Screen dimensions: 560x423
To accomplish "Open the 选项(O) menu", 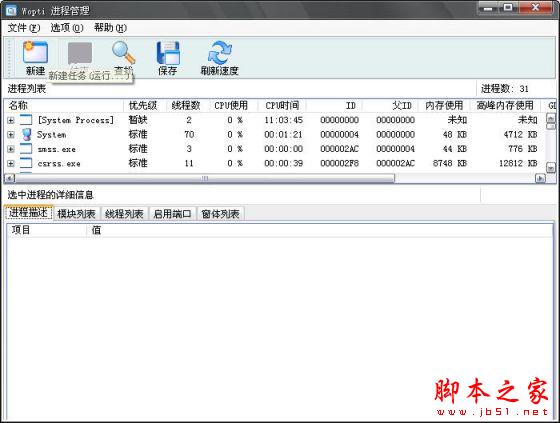I will click(67, 28).
